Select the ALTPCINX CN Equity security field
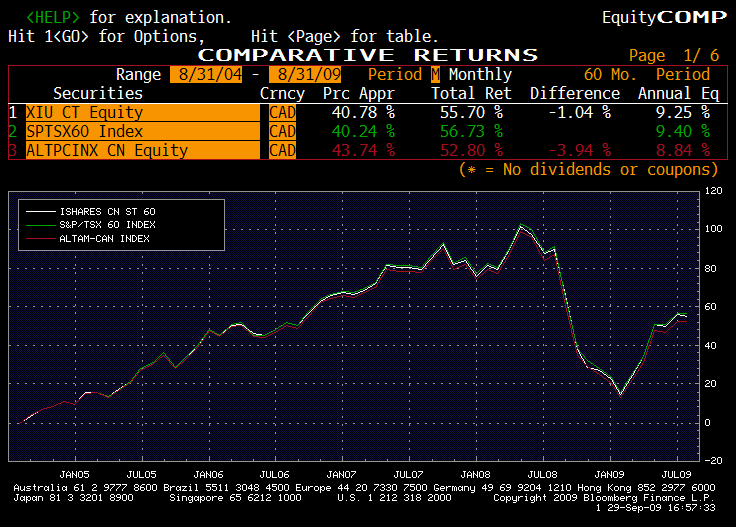736x527 pixels. click(140, 150)
